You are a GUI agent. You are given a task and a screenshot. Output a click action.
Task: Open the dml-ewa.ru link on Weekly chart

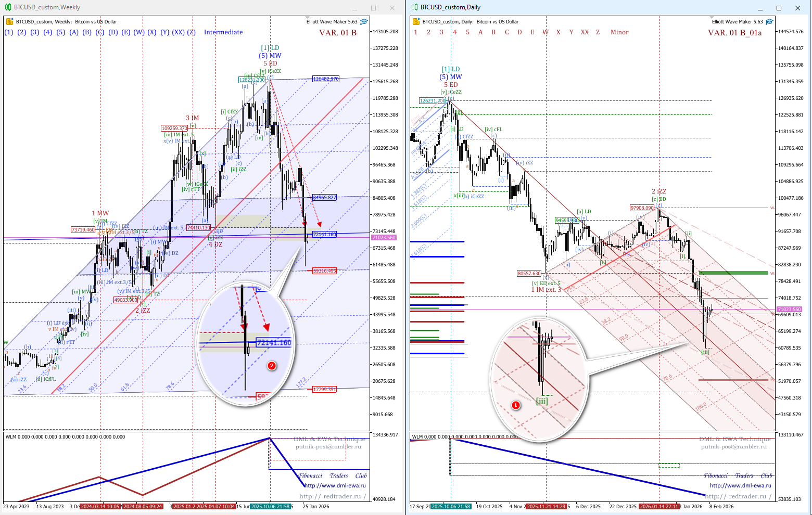(335, 486)
